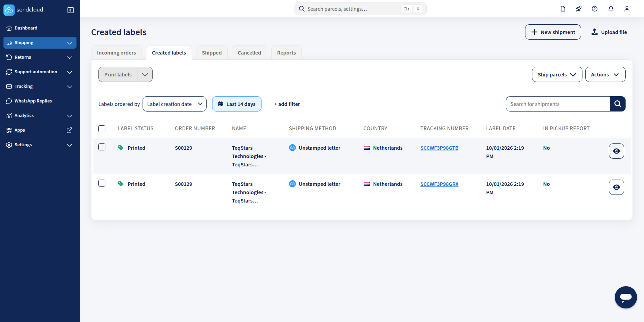Click + add filter

(x=287, y=104)
